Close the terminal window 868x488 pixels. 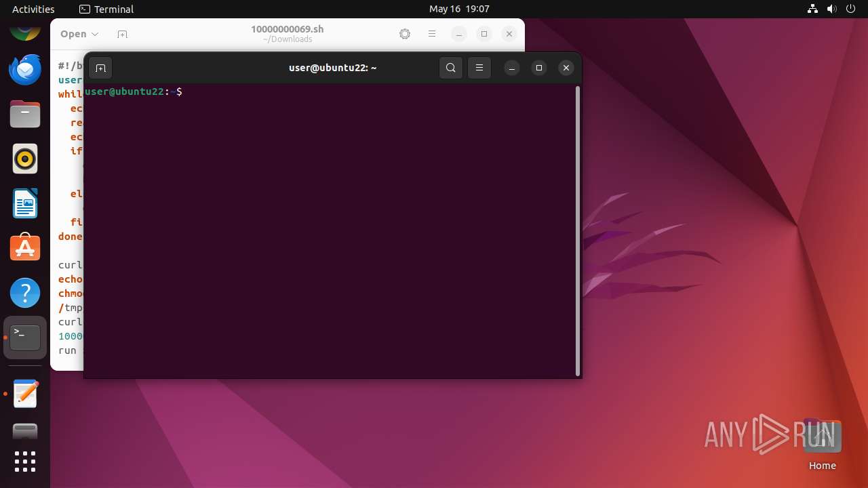(566, 68)
